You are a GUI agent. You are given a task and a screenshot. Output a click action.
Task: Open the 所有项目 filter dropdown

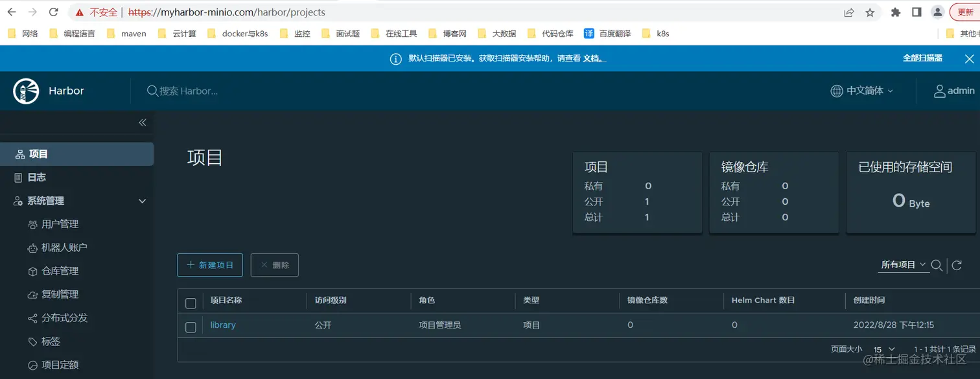pos(903,264)
